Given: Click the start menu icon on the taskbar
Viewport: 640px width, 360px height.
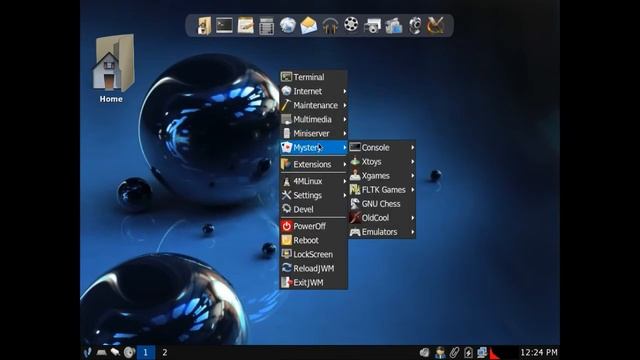Looking at the screenshot, I should click(x=88, y=352).
